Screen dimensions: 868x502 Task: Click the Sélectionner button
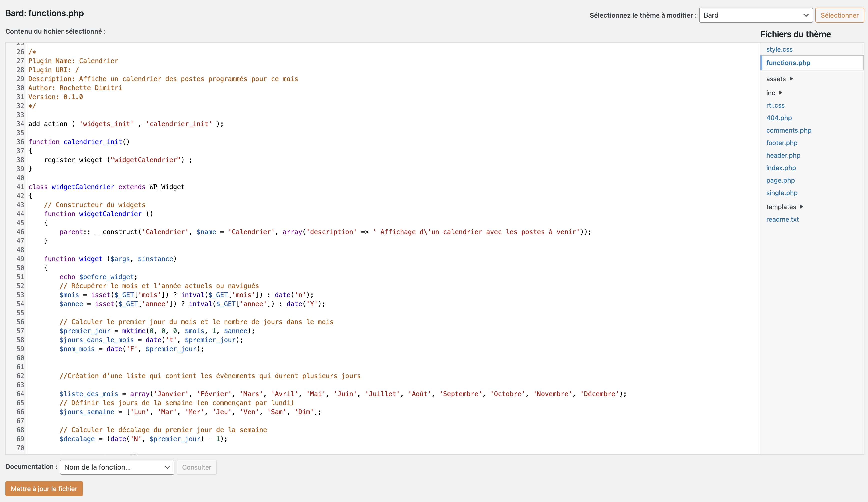pos(839,15)
